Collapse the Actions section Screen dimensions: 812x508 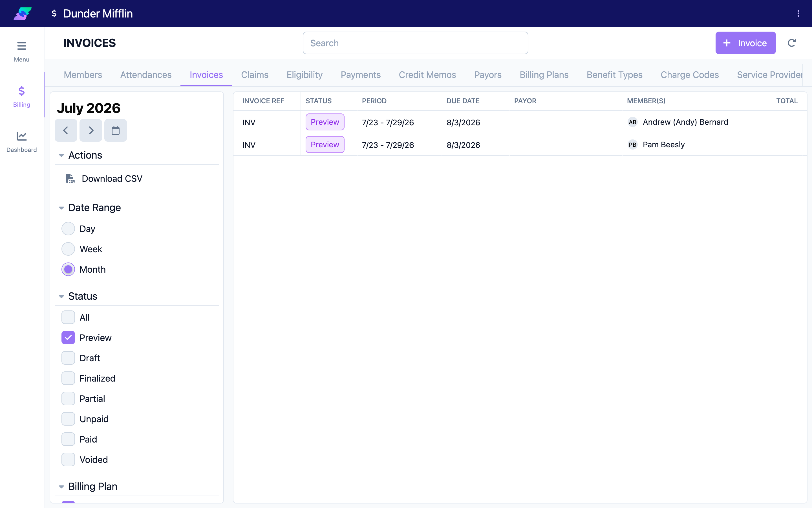pos(61,155)
